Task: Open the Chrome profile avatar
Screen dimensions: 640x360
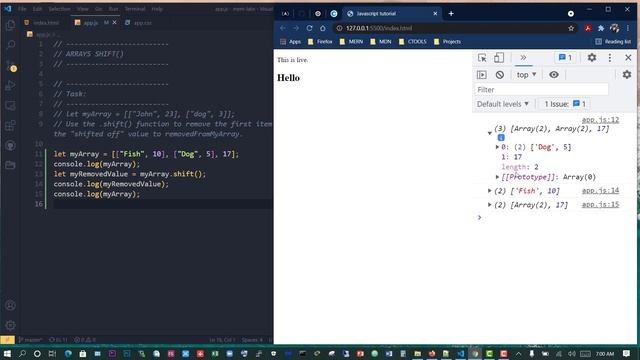Action: (x=614, y=28)
